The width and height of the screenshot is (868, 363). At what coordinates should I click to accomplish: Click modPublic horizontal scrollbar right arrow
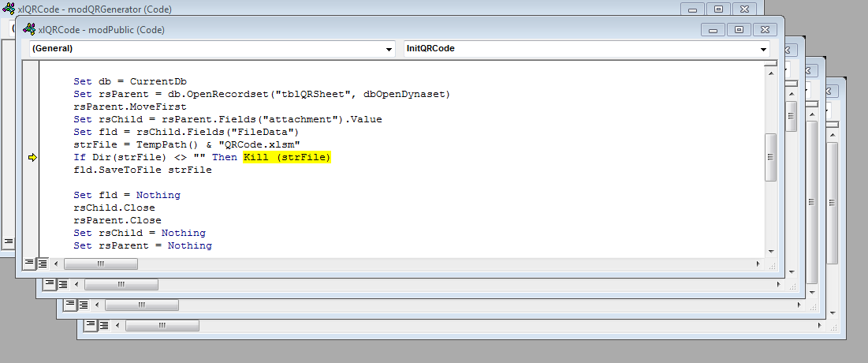click(758, 264)
